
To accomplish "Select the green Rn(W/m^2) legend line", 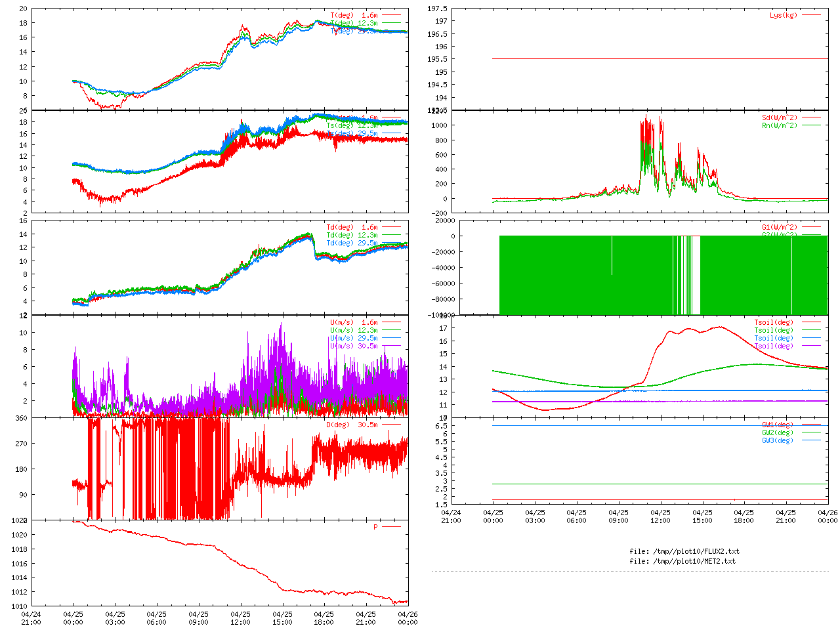I will pyautogui.click(x=811, y=125).
